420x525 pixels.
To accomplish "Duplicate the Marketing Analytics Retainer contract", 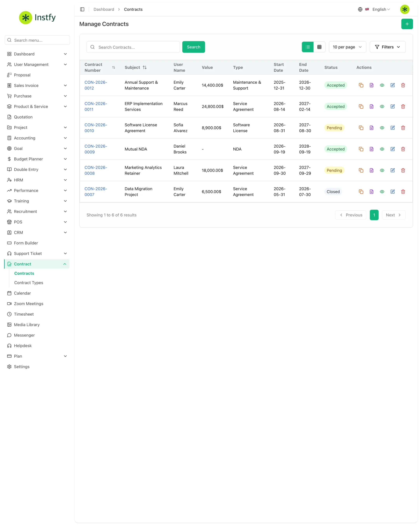I will click(x=361, y=170).
